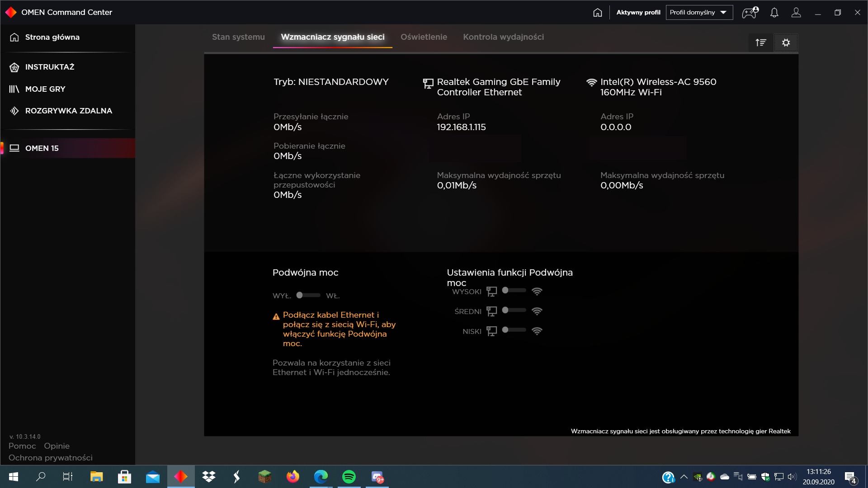The height and width of the screenshot is (488, 868).
Task: Open Ochrona prywatności link
Action: [50, 458]
